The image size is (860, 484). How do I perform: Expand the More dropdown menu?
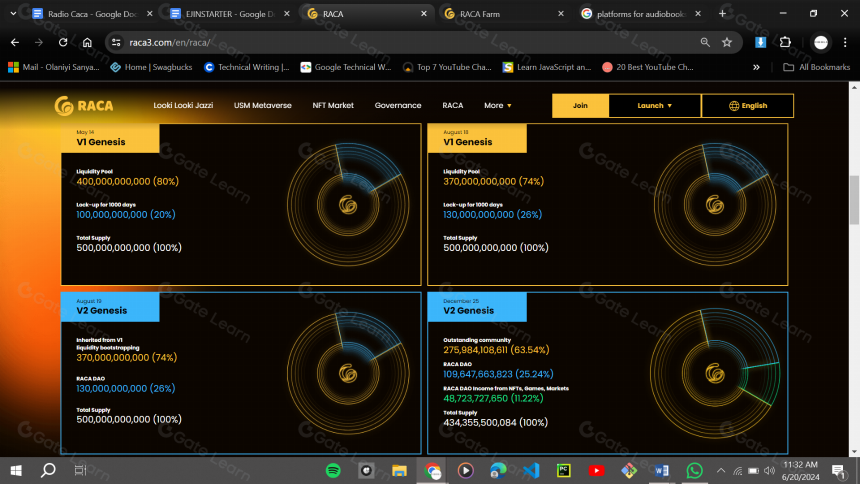(x=497, y=105)
